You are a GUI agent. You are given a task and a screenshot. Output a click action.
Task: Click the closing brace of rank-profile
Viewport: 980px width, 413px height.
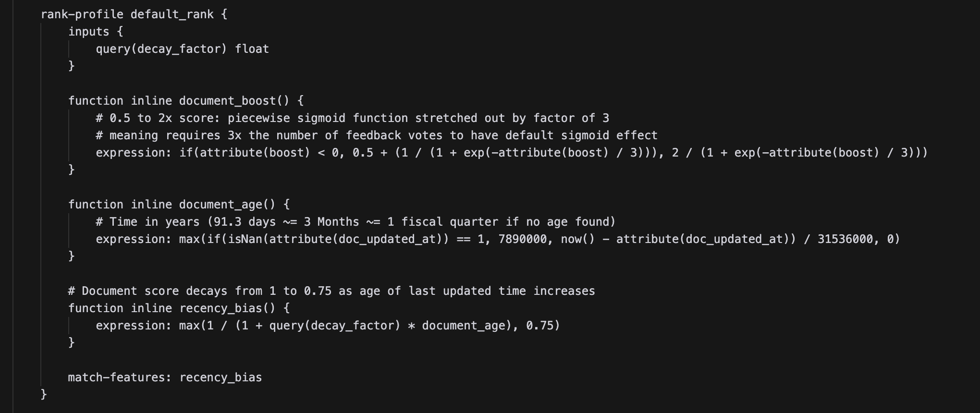pyautogui.click(x=44, y=395)
